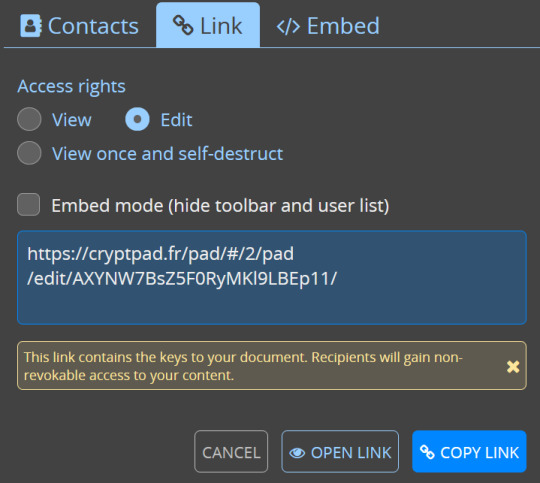This screenshot has width=540, height=483.
Task: Click the Cancel button
Action: point(231,452)
